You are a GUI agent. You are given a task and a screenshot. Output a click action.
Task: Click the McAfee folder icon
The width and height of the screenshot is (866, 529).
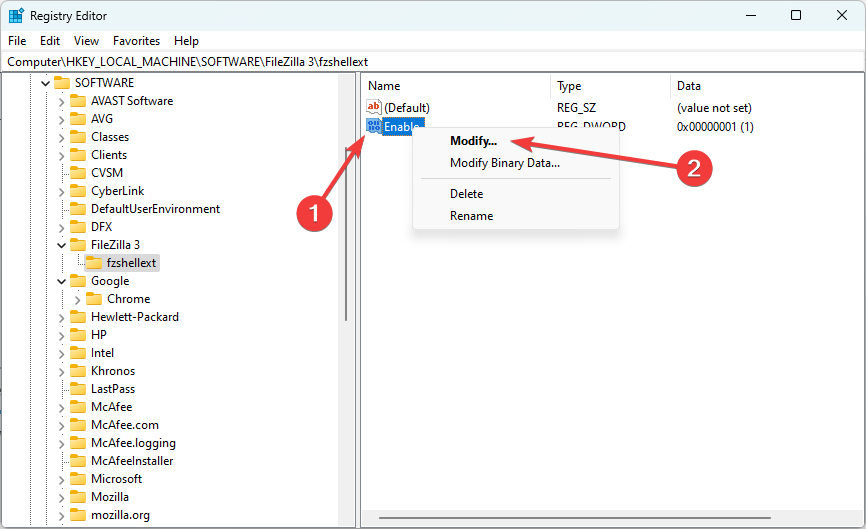click(77, 407)
